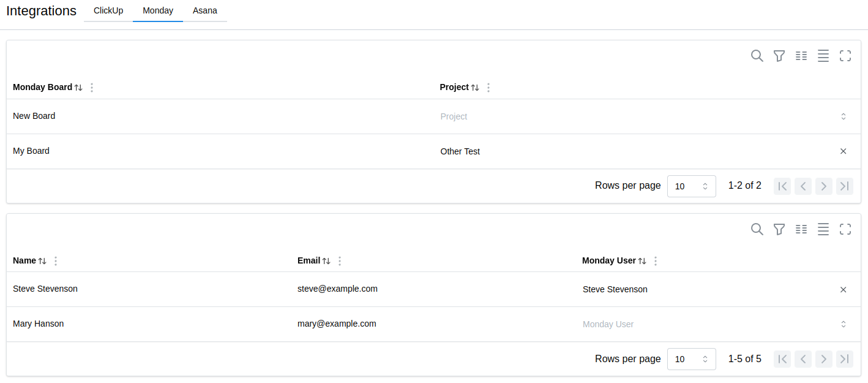Toggle fullscreen for the Monday Board table
Screen dimensions: 868x383
pyautogui.click(x=845, y=56)
